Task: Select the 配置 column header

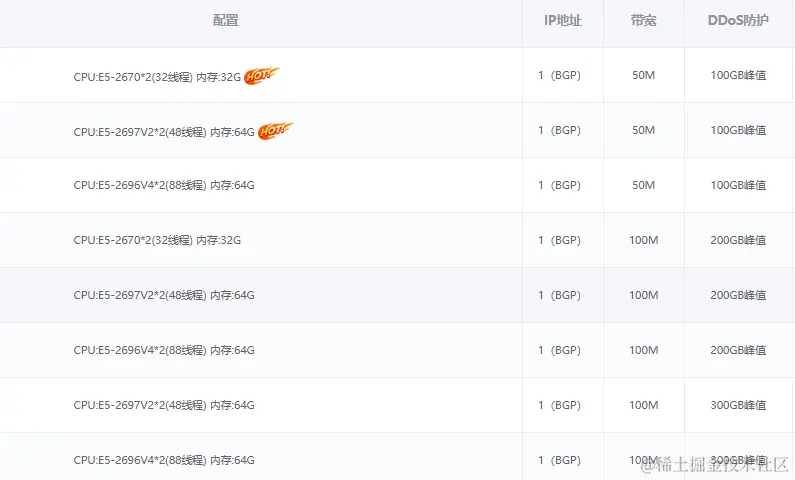Action: pos(226,20)
